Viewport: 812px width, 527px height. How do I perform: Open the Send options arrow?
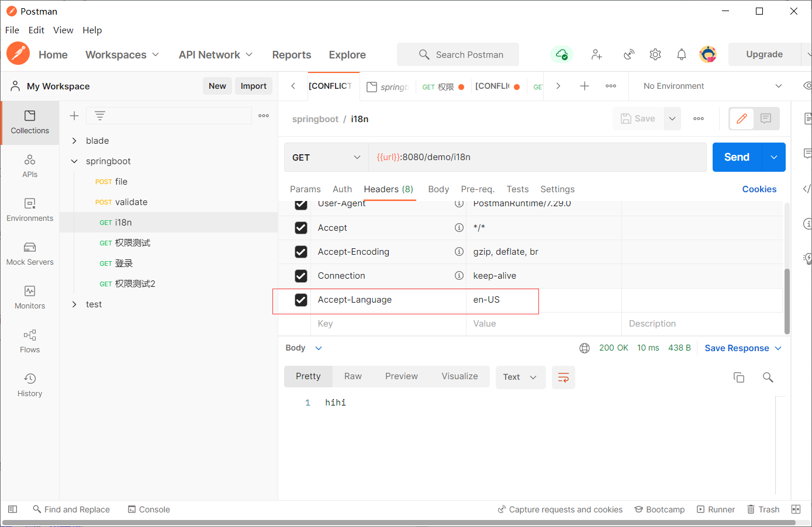pos(774,157)
